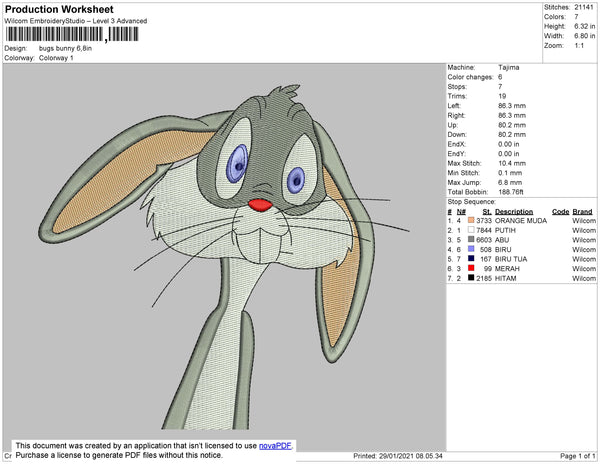This screenshot has height=464, width=600.
Task: Click the HITAM black color swatch
Action: 471,278
